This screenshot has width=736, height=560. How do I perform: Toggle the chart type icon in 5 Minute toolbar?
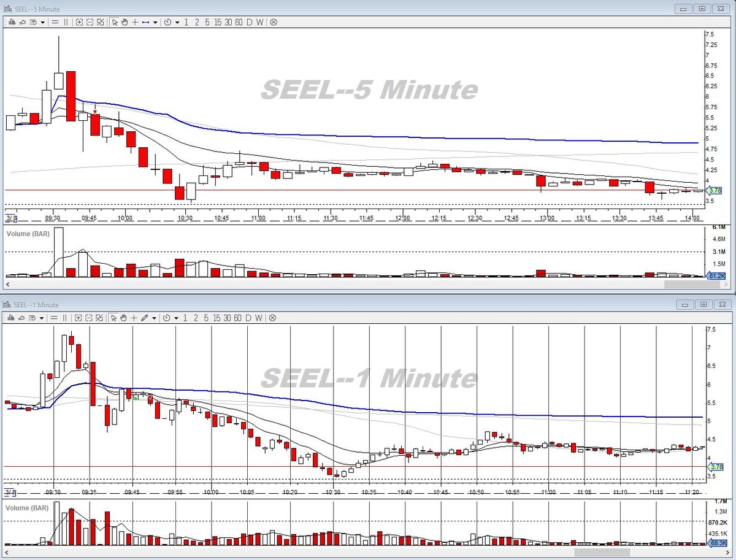coord(10,22)
